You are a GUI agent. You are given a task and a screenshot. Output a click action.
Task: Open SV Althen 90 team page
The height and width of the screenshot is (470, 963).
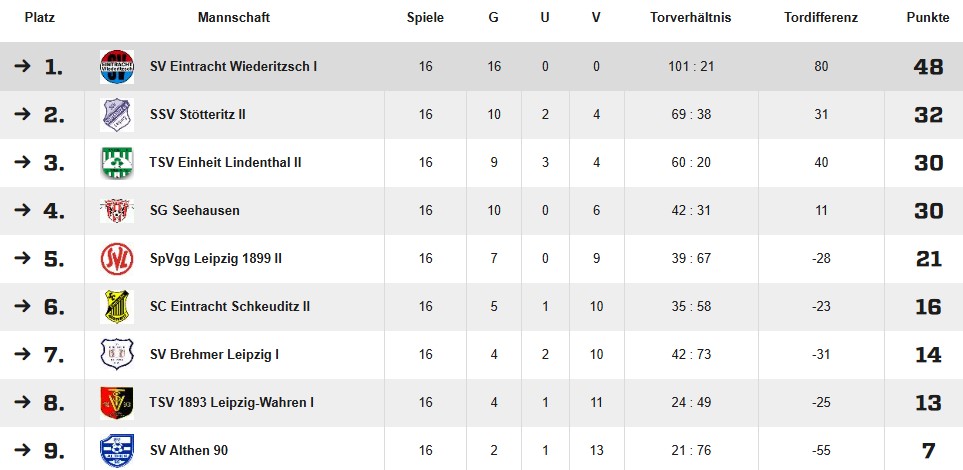coord(189,450)
